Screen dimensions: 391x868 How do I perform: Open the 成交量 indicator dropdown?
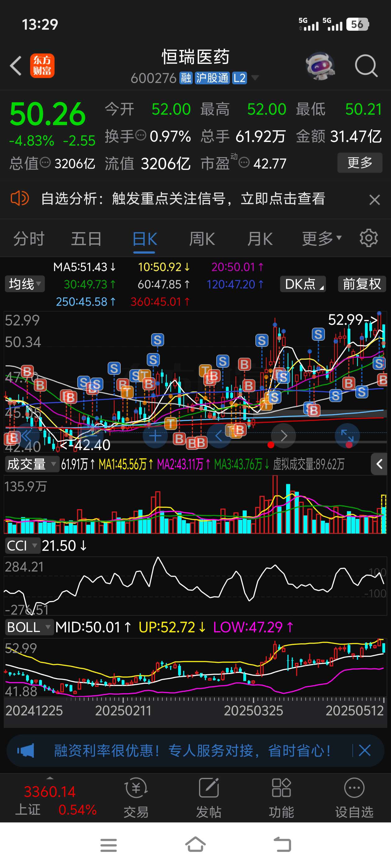[x=32, y=464]
